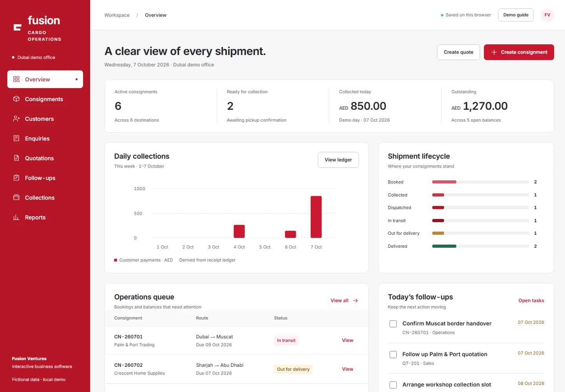
Task: Click the In transit status badge
Action: click(x=286, y=340)
